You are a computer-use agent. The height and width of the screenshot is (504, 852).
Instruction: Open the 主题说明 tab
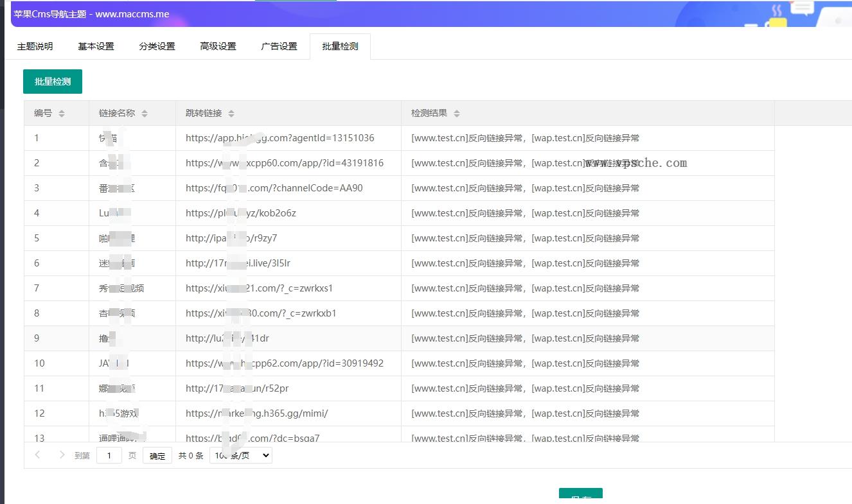(x=35, y=46)
